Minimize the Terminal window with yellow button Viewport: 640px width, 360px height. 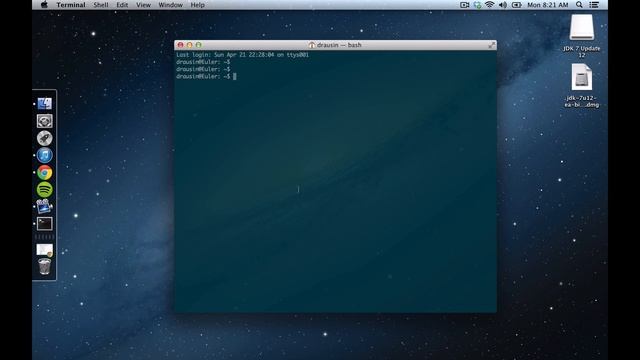[189, 45]
